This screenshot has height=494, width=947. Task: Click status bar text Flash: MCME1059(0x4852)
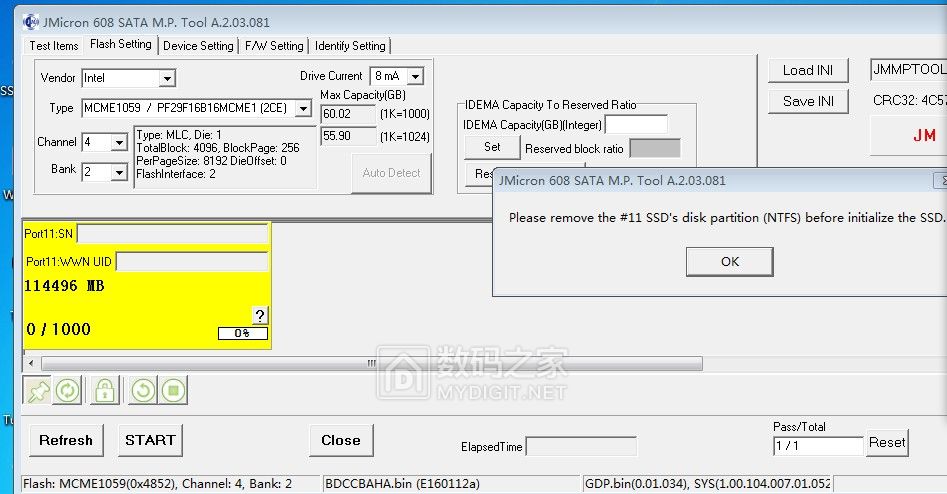[x=157, y=484]
